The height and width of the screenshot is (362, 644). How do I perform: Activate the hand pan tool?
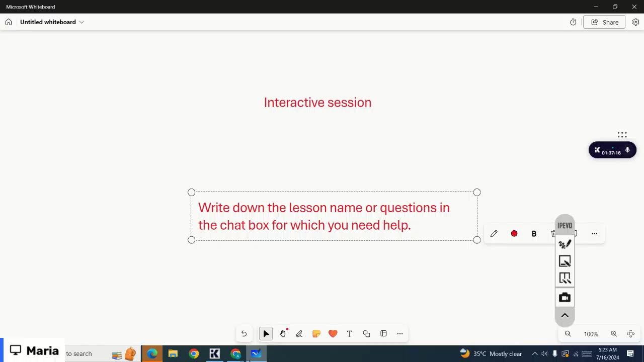[x=283, y=333]
